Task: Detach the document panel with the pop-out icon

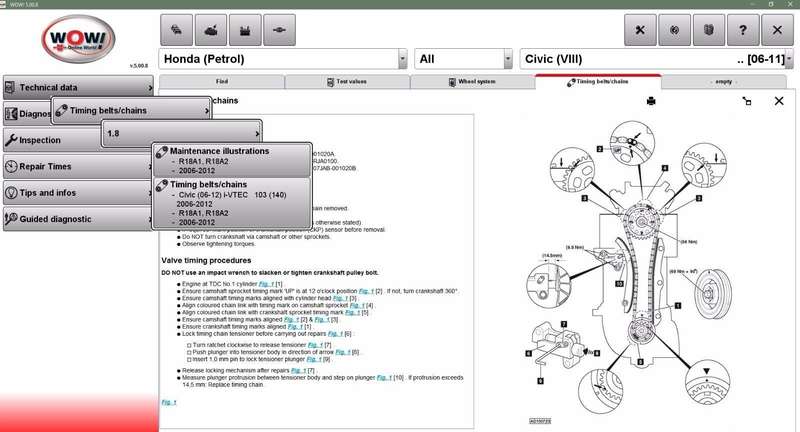Action: 747,101
